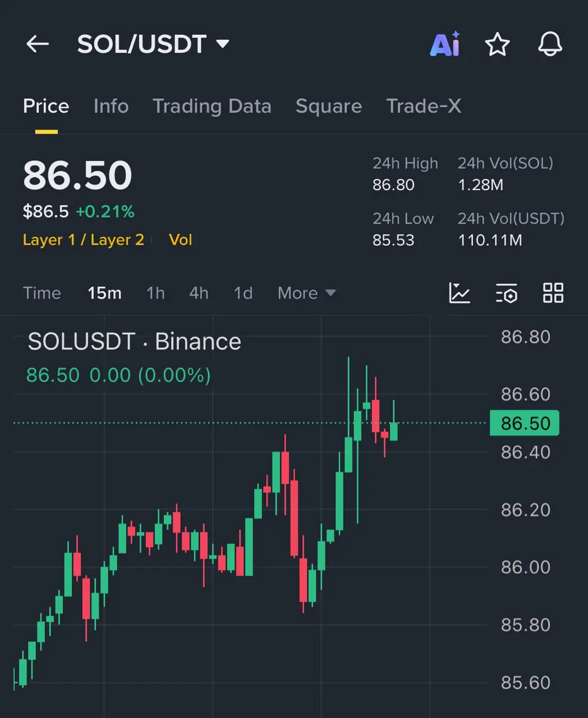Switch to the Price tab
Screen dimensions: 588x718
coord(46,106)
